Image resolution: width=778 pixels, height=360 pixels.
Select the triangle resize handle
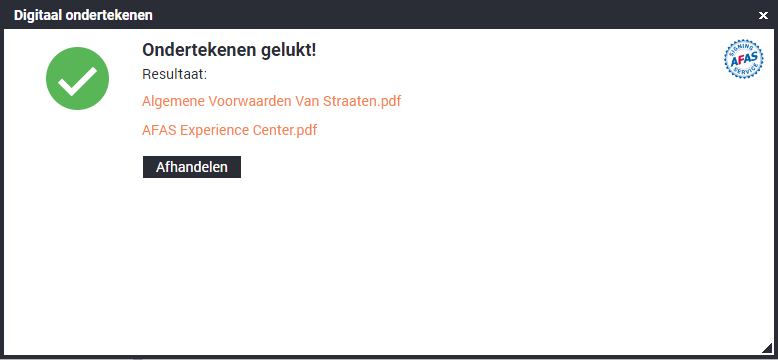coord(767,347)
